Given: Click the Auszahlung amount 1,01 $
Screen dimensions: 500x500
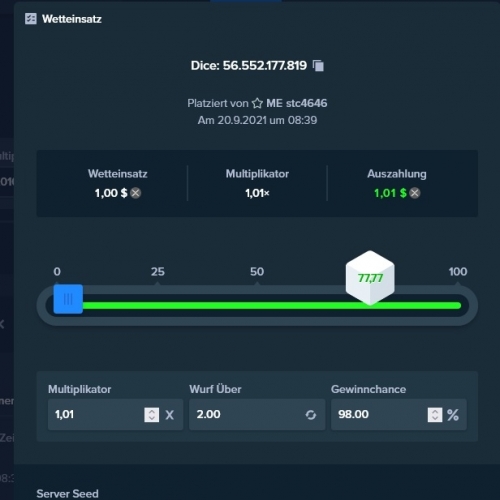Looking at the screenshot, I should point(390,193).
